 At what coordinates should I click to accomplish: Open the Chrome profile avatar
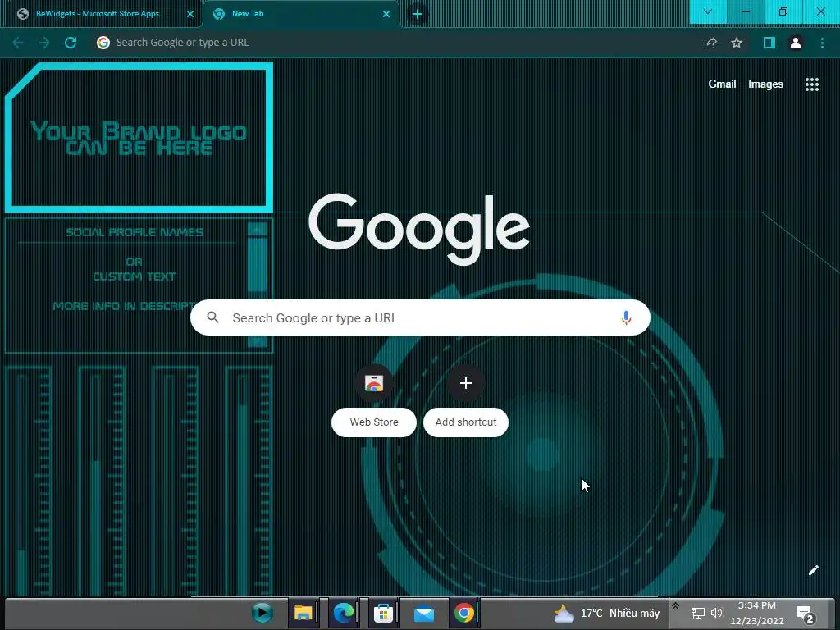[796, 43]
